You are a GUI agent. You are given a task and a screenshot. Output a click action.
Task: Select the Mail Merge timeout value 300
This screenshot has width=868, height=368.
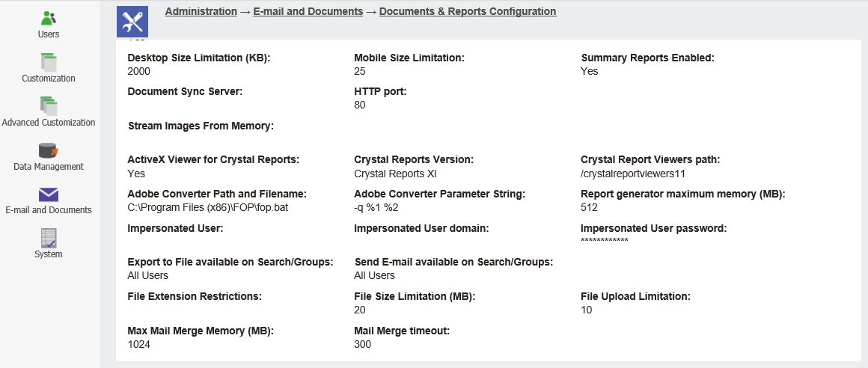[363, 345]
